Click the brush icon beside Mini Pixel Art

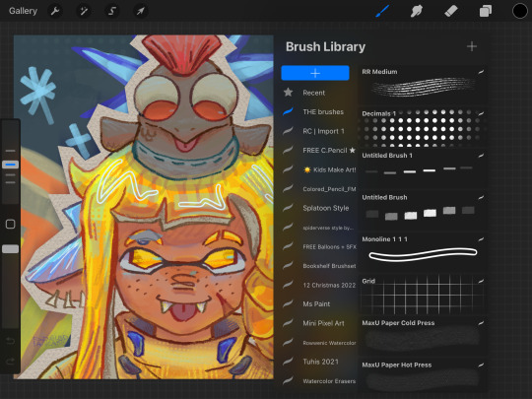pyautogui.click(x=288, y=323)
